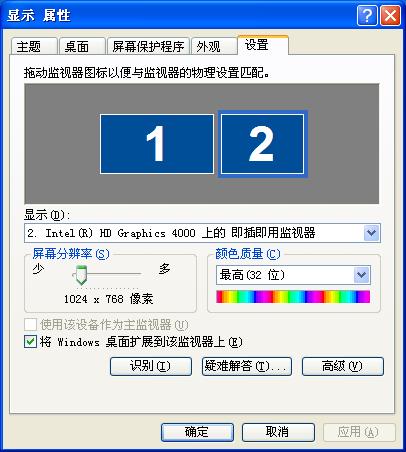Click the 屏幕分辨率 slider thumb
The height and width of the screenshot is (452, 406).
point(79,275)
